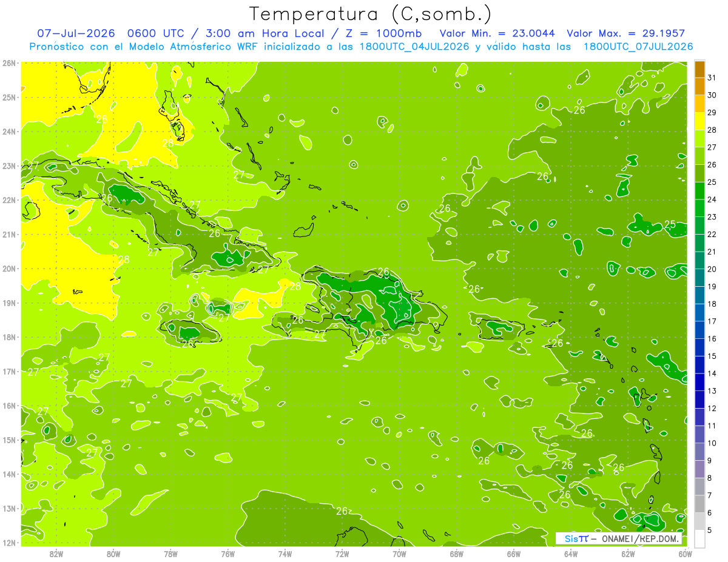Pick the dark orange swatch above legend 31

pyautogui.click(x=699, y=69)
